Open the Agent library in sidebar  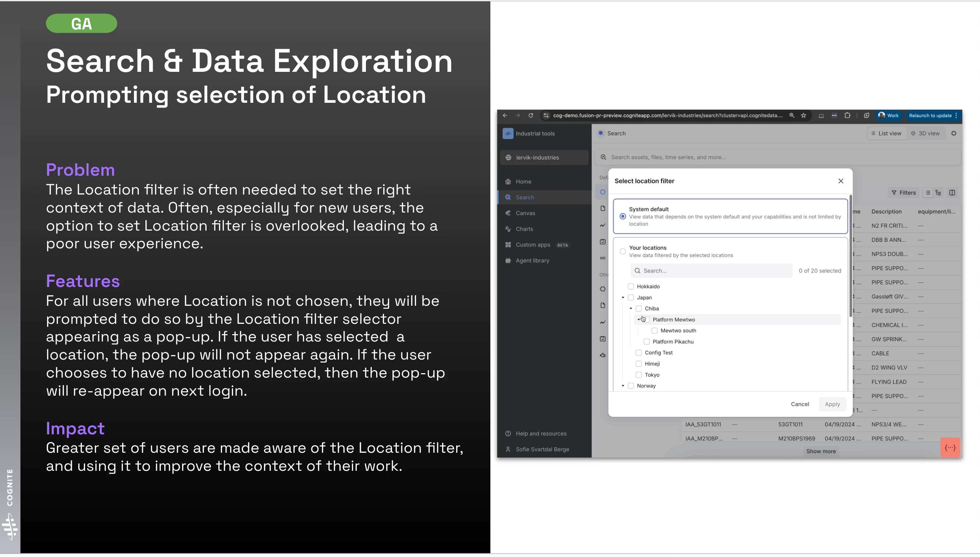tap(532, 260)
